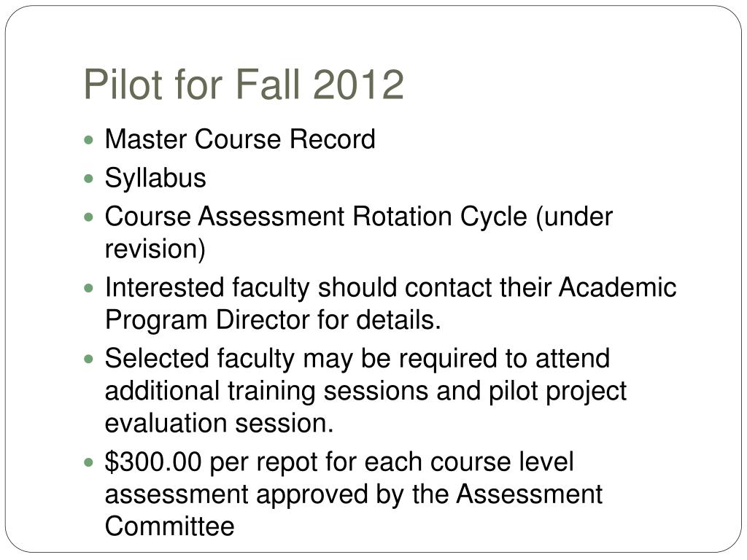Click the line "additional training sessions and pilot project"
Viewport: 747px width, 560px height.
(x=365, y=392)
